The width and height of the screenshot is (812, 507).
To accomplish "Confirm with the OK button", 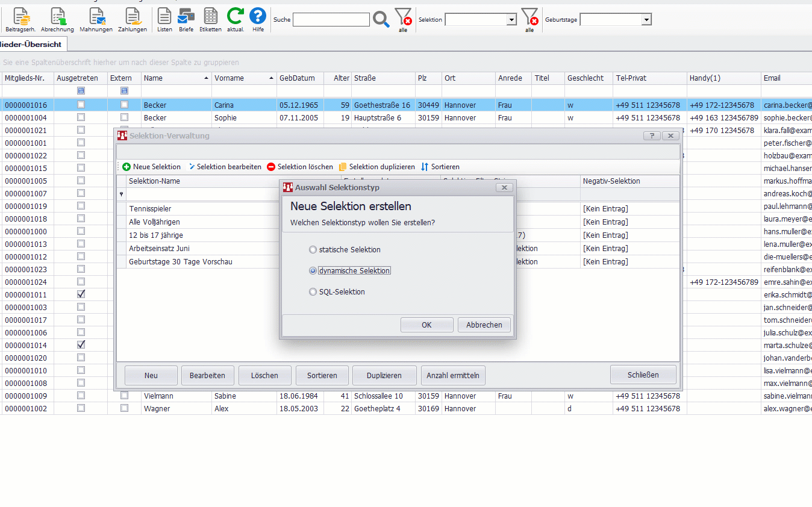I will (426, 325).
